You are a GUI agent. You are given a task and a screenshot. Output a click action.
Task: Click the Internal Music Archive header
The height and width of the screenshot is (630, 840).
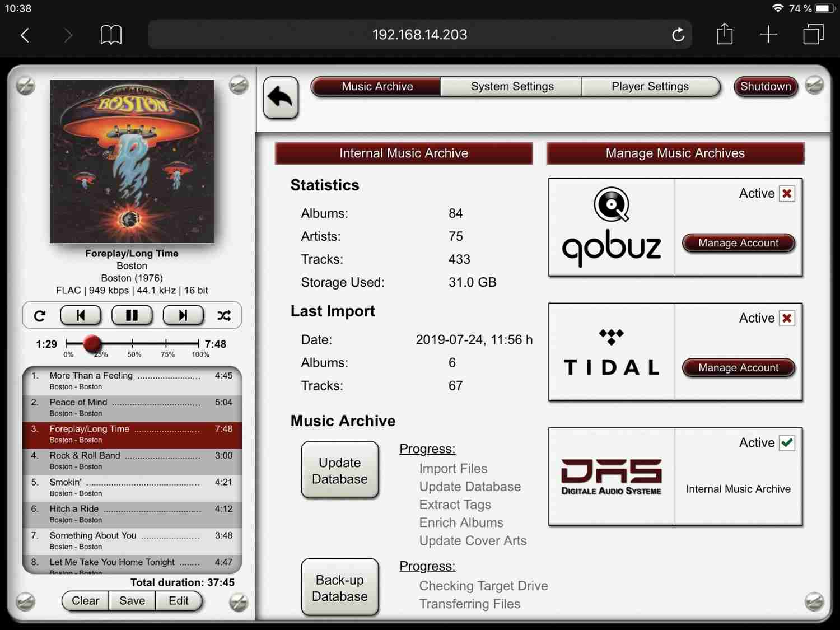(404, 153)
